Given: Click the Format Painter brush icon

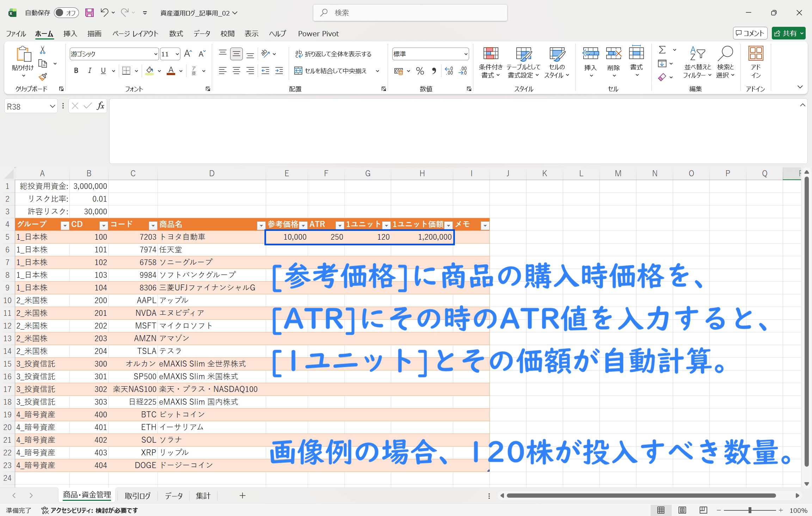Looking at the screenshot, I should [43, 77].
